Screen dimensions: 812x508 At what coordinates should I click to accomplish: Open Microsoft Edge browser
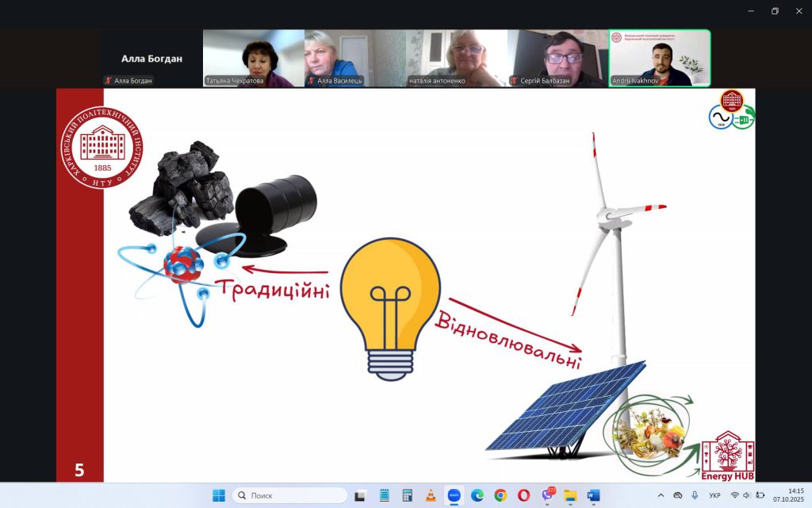[477, 495]
